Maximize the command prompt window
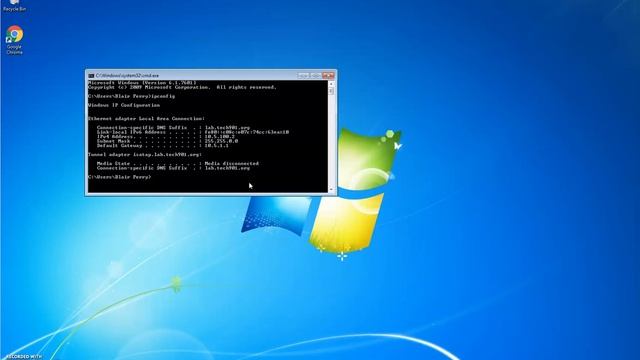This screenshot has height=360, width=640. tap(315, 76)
